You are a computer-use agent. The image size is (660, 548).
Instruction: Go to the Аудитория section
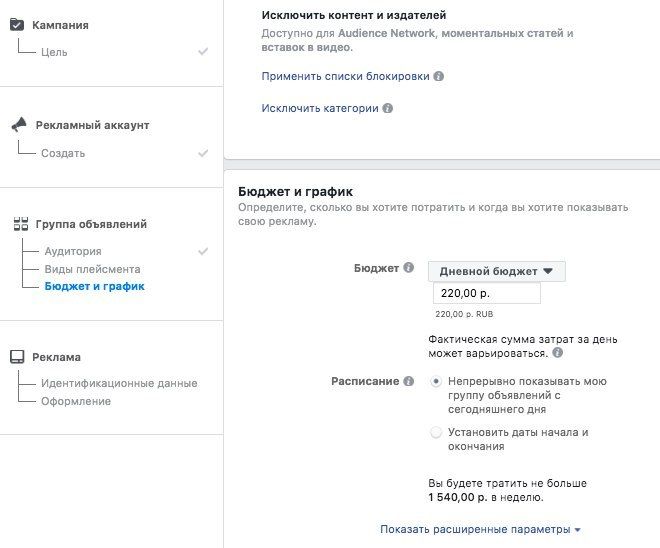point(73,251)
